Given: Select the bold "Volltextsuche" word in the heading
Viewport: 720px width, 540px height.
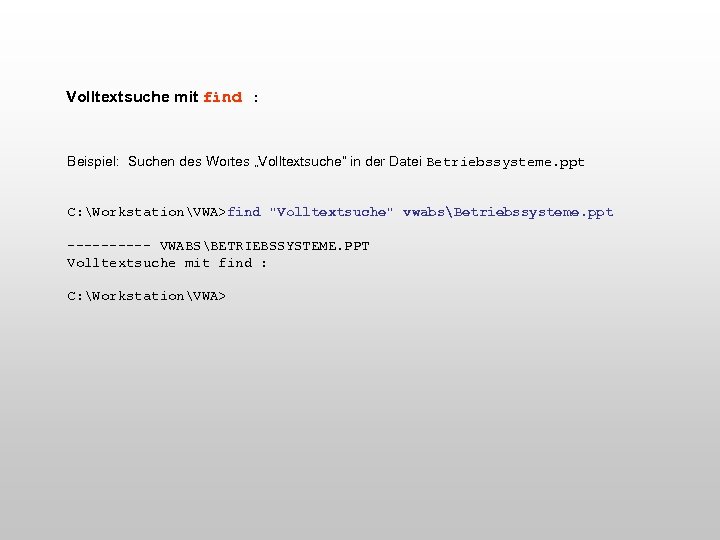Looking at the screenshot, I should coord(118,96).
